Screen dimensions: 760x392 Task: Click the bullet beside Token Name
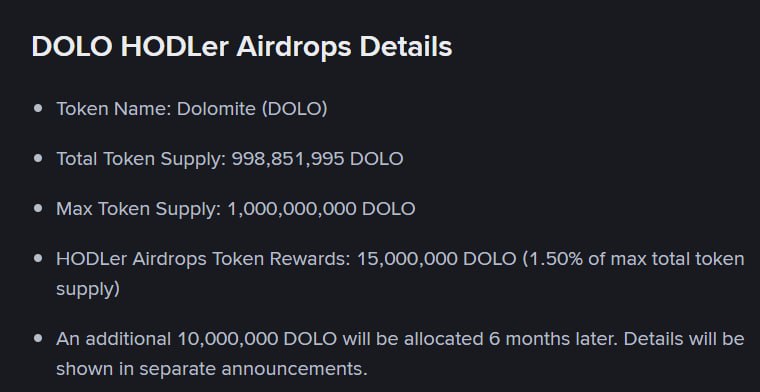coord(38,108)
